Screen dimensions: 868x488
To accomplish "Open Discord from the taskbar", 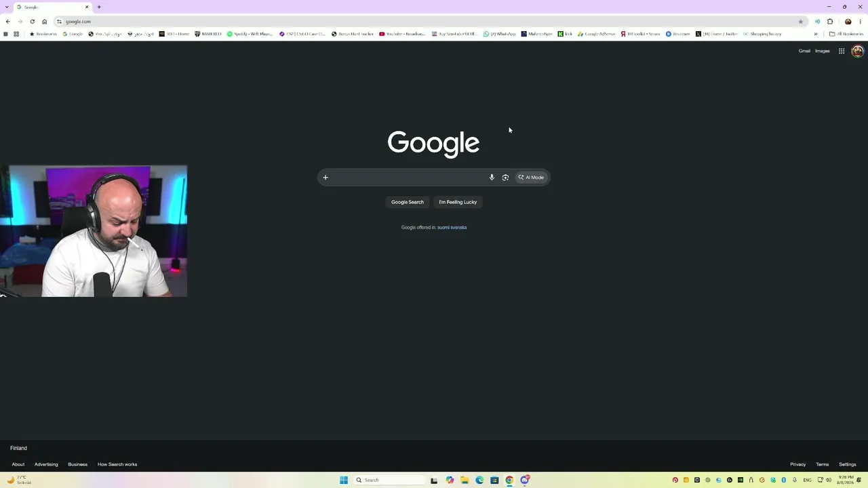I will pyautogui.click(x=525, y=480).
